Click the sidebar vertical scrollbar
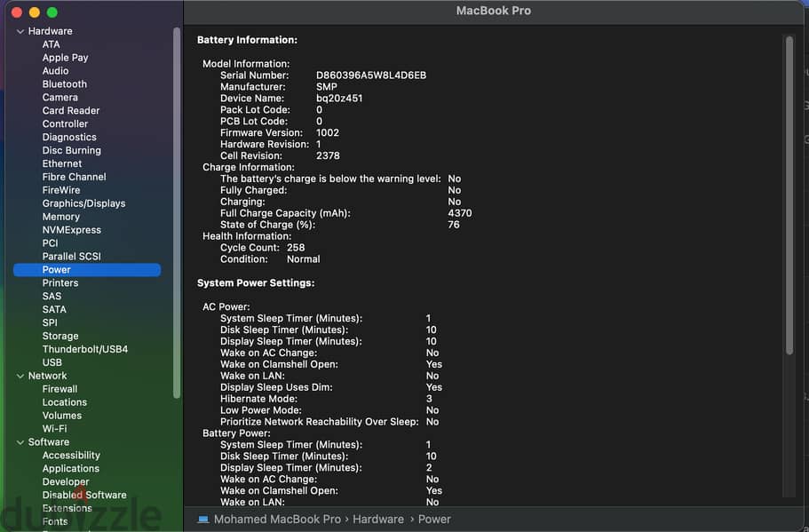 [x=177, y=212]
